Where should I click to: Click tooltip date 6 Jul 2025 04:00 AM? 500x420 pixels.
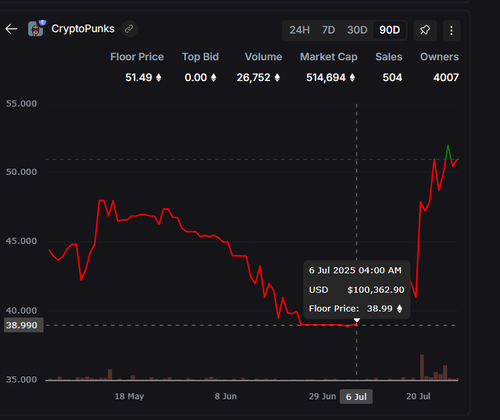[355, 270]
